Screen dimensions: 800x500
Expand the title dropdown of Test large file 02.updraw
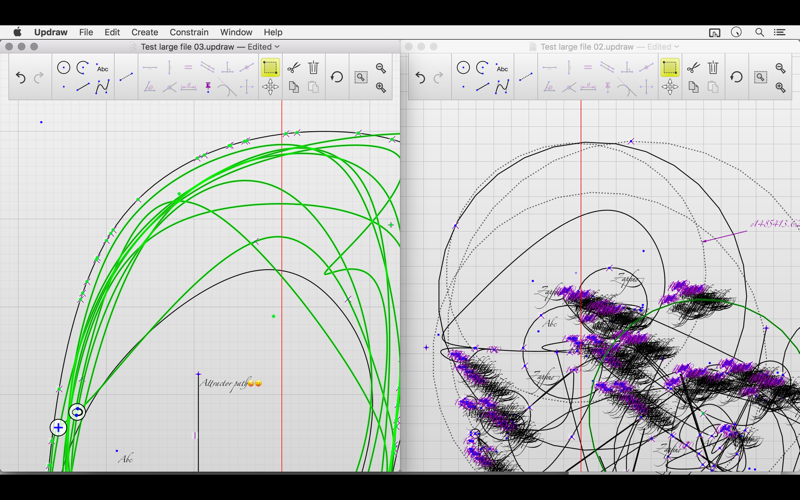(x=677, y=47)
